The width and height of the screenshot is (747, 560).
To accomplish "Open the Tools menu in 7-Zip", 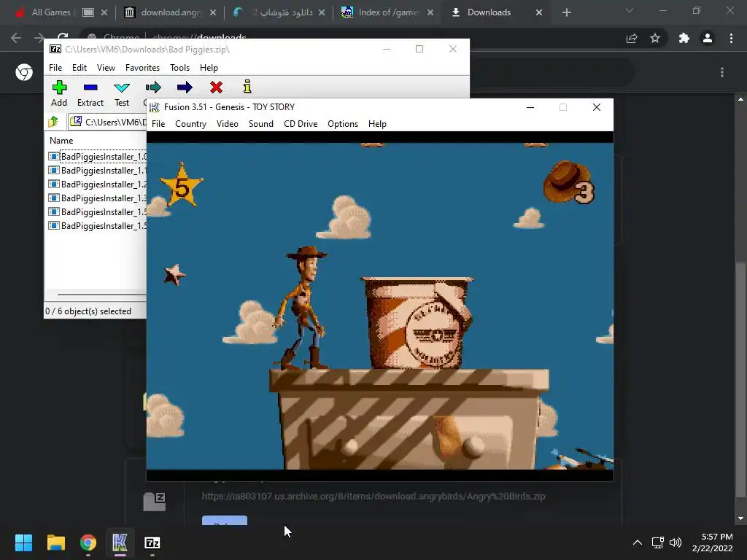I will coord(179,68).
